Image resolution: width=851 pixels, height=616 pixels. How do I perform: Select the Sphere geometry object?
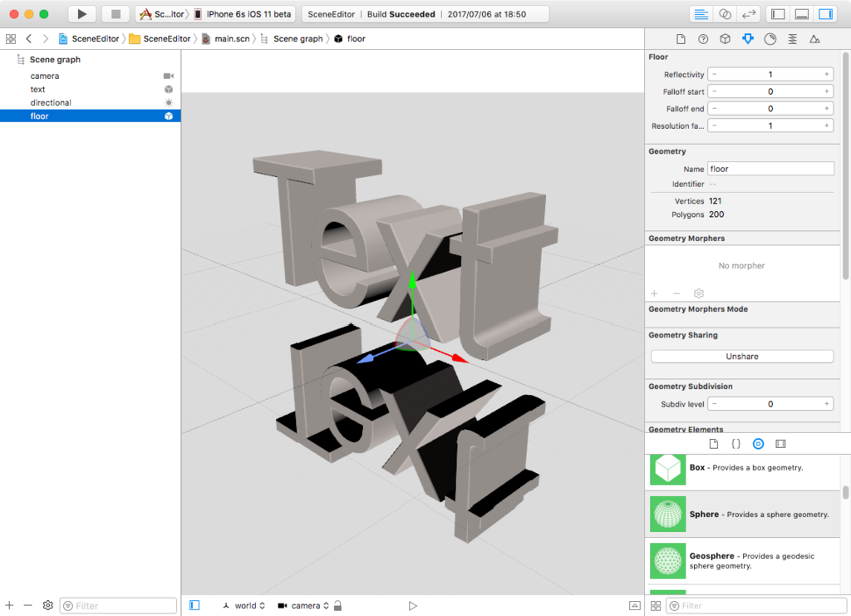pyautogui.click(x=742, y=515)
